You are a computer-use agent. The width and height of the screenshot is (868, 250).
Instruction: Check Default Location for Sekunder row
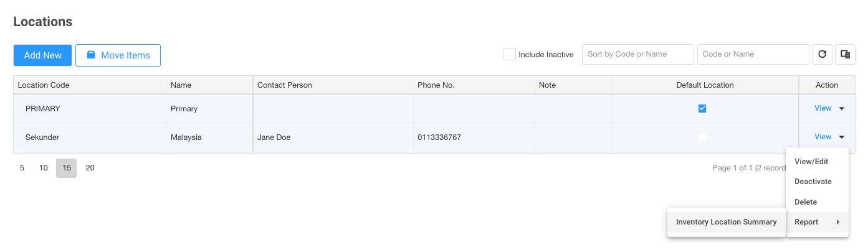[x=702, y=137]
